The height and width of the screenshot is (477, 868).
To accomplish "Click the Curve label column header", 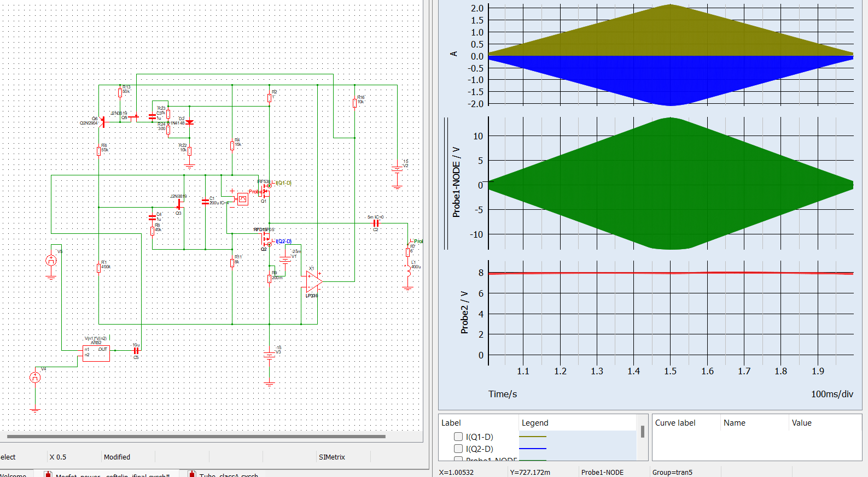I will coord(675,423).
